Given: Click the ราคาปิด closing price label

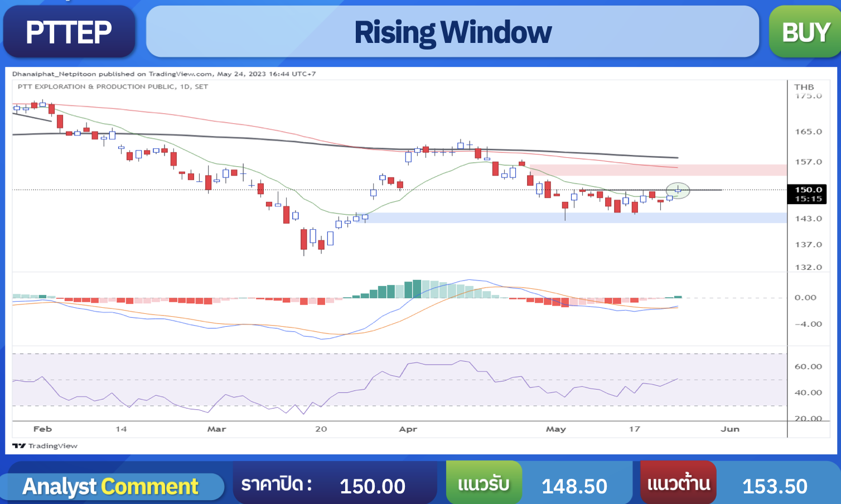Looking at the screenshot, I should (x=276, y=484).
